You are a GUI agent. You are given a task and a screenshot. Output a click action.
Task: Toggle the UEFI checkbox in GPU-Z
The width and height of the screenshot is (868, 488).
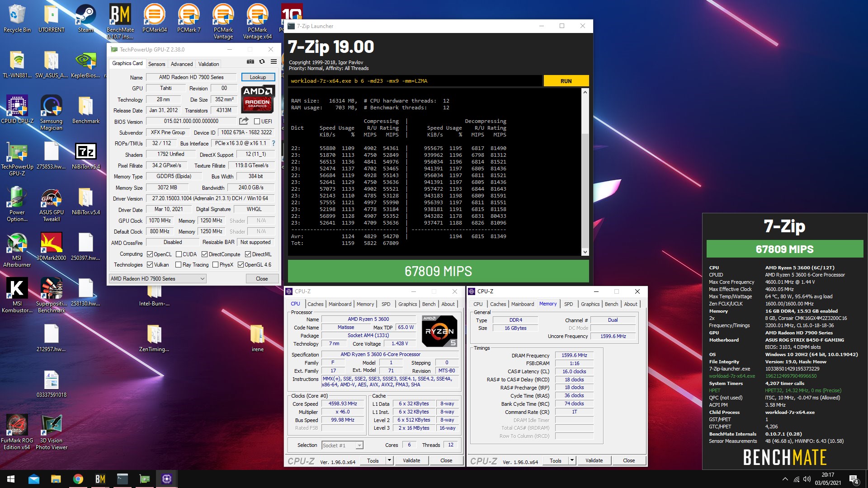coord(257,122)
